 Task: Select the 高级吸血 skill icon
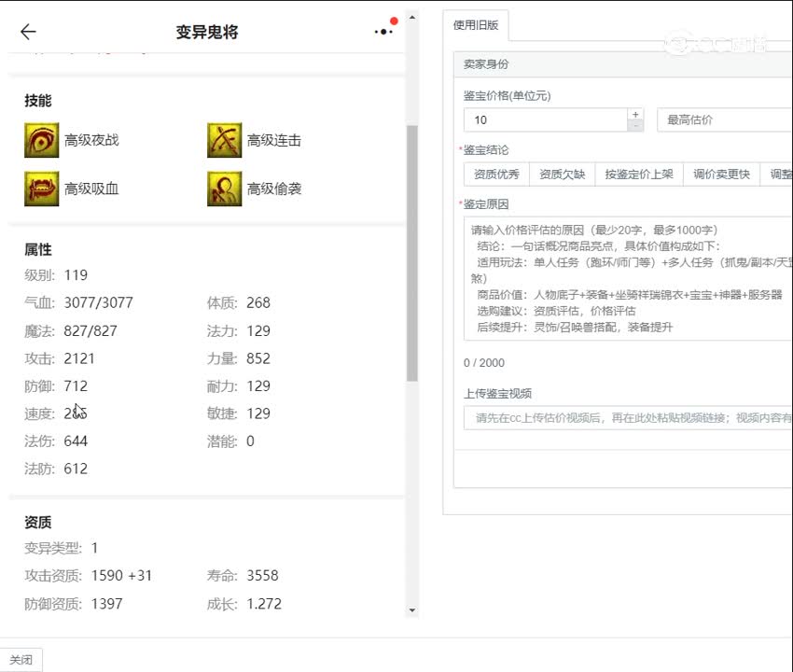[x=41, y=189]
